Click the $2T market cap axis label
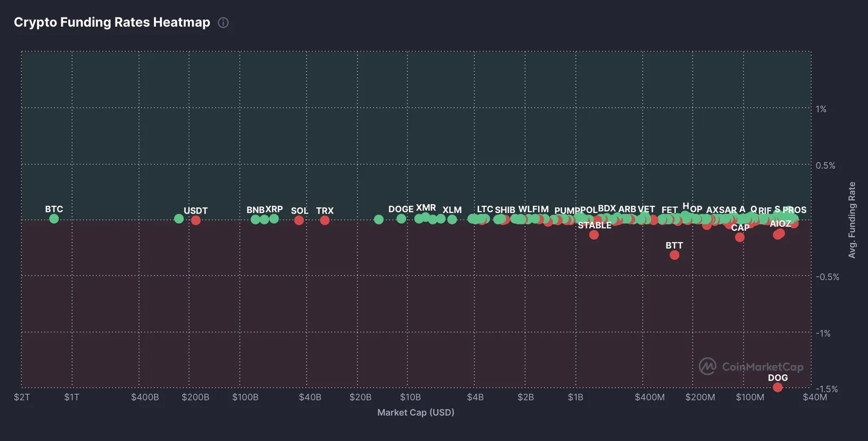The width and height of the screenshot is (868, 441). click(22, 398)
